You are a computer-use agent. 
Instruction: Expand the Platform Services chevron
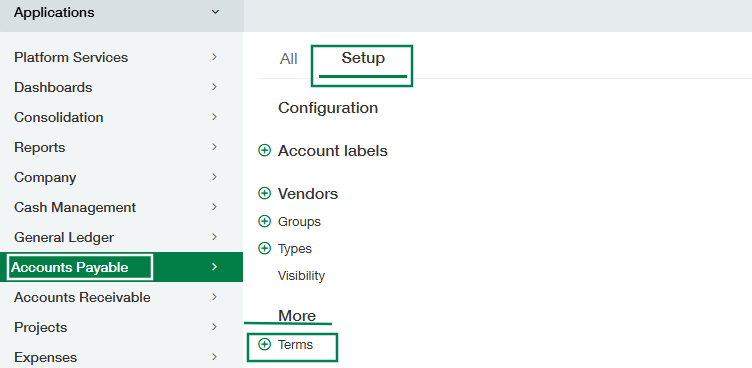214,57
